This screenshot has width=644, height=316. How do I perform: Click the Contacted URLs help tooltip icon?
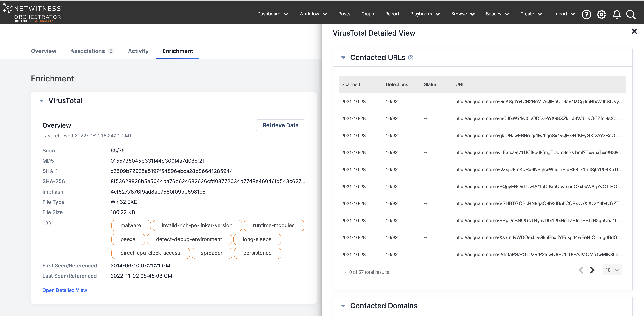411,58
